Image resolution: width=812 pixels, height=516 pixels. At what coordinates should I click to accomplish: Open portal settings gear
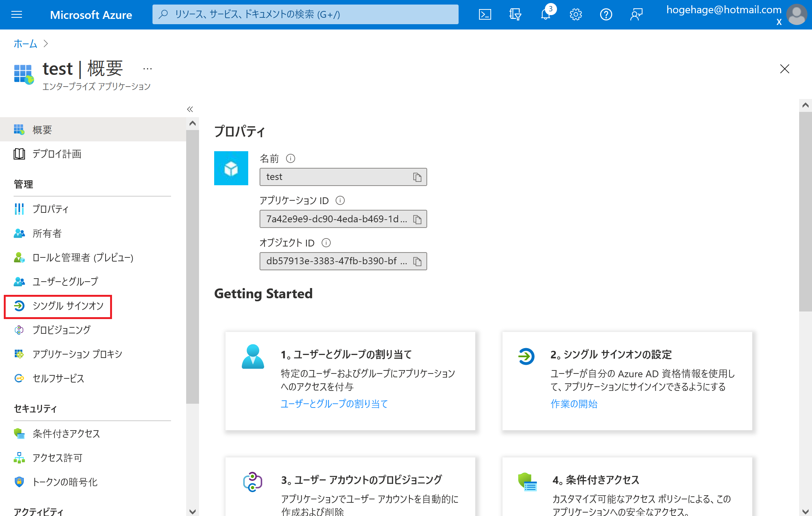(x=576, y=14)
